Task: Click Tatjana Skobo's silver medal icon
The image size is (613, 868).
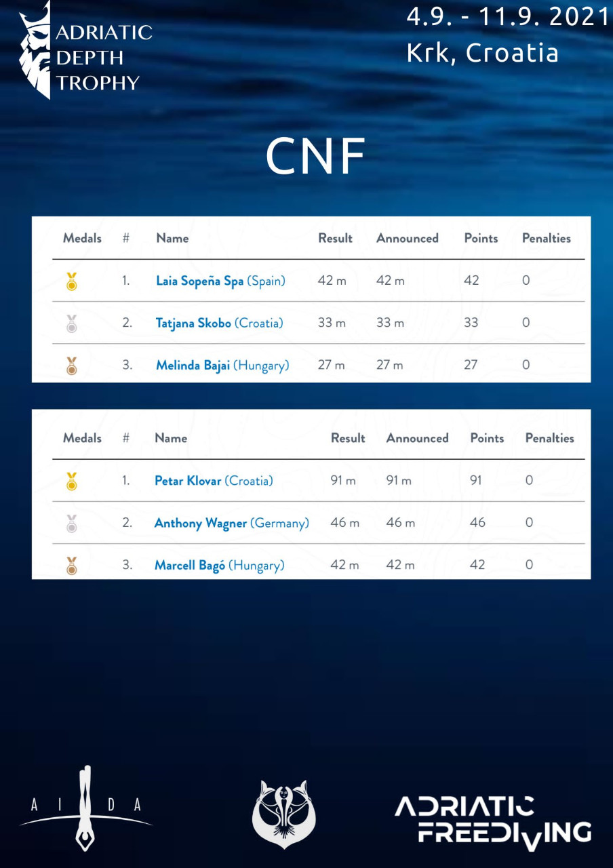Action: (72, 323)
